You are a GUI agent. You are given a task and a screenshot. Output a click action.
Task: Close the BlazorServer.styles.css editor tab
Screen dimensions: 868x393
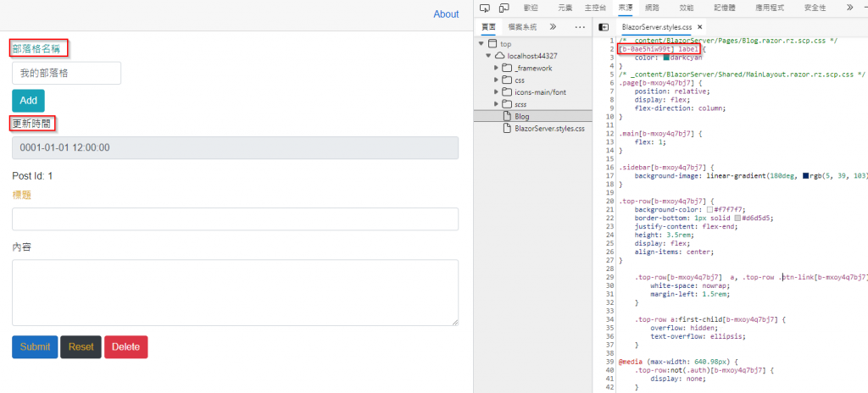click(x=699, y=26)
